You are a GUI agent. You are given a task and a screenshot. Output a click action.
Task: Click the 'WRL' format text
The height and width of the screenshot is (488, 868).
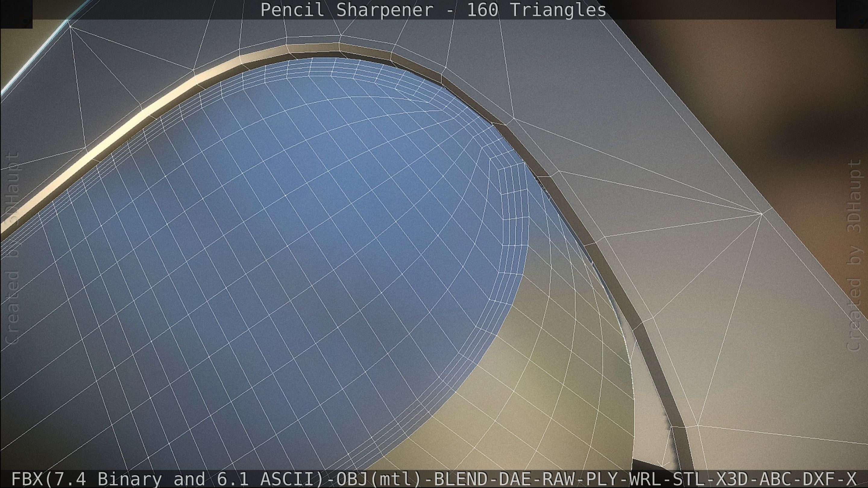click(x=645, y=480)
